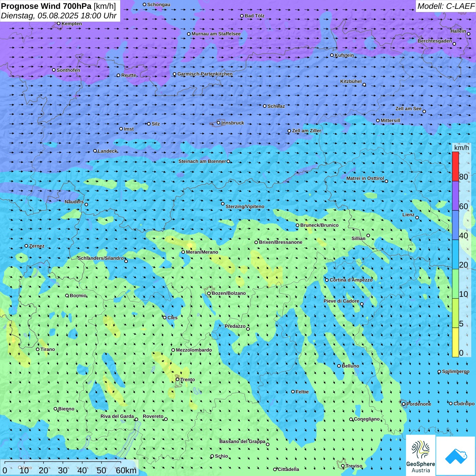Click the 'km/h' legend unit heading

(x=461, y=148)
